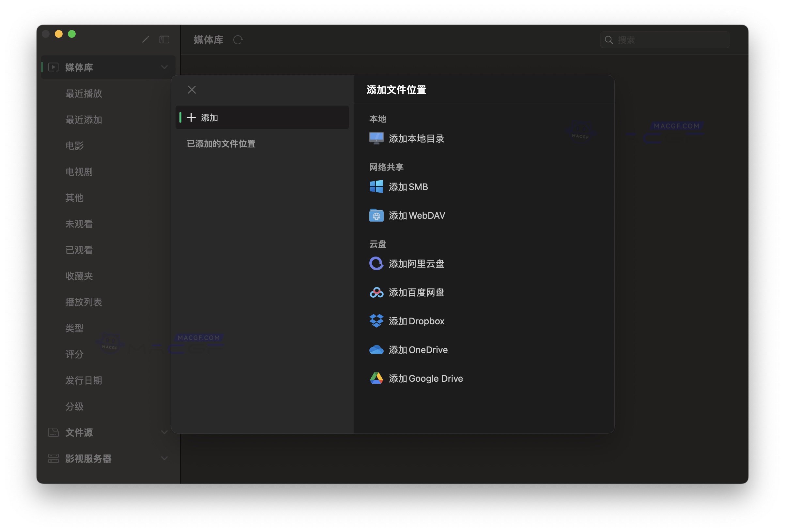Select 添加阿里云盘 cloud drive
Viewport: 785px width, 532px height.
tap(417, 264)
